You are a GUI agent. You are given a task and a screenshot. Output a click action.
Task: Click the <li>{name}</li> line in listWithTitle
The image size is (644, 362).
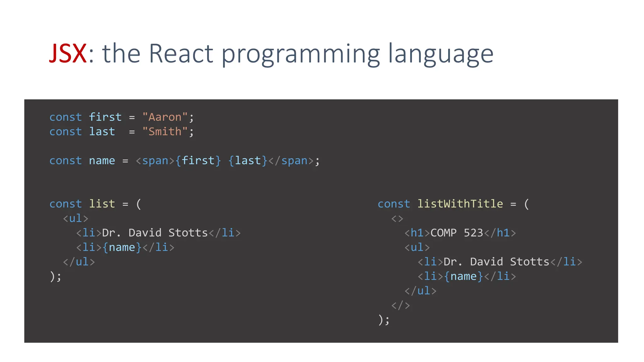[467, 277]
